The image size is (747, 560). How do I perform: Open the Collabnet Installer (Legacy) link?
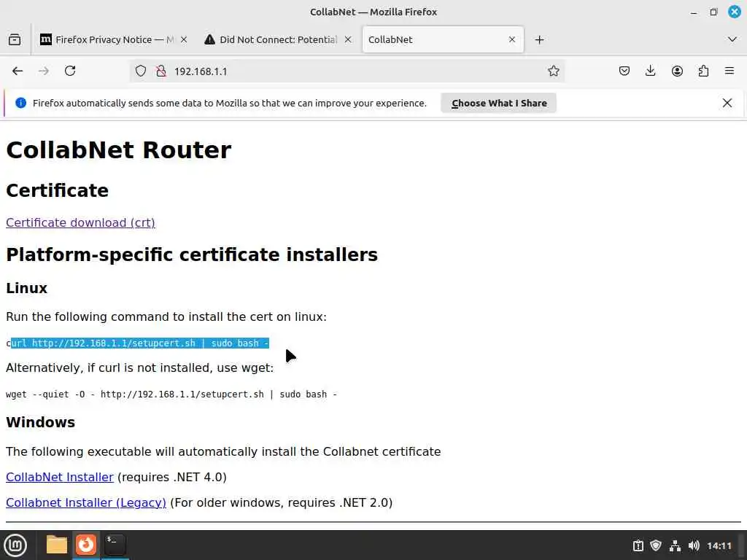[x=86, y=503]
